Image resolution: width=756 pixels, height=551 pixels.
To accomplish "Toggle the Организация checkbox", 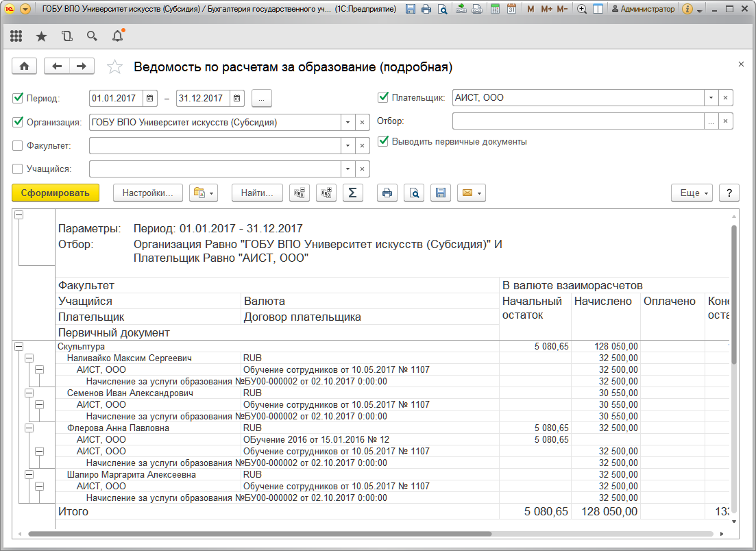I will (18, 122).
